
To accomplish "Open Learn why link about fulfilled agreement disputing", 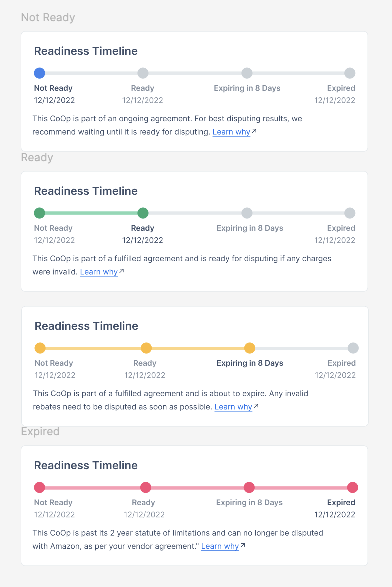I will pos(99,272).
